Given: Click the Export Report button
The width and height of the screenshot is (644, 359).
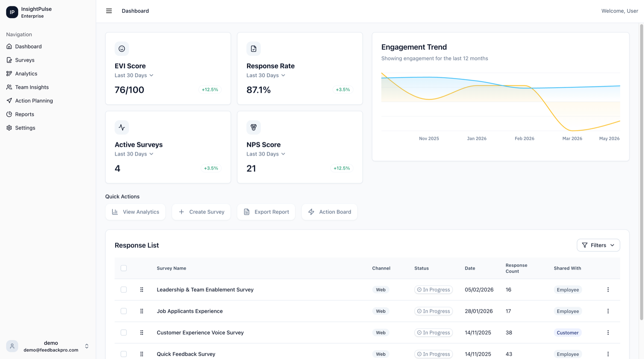Looking at the screenshot, I should click(x=266, y=212).
